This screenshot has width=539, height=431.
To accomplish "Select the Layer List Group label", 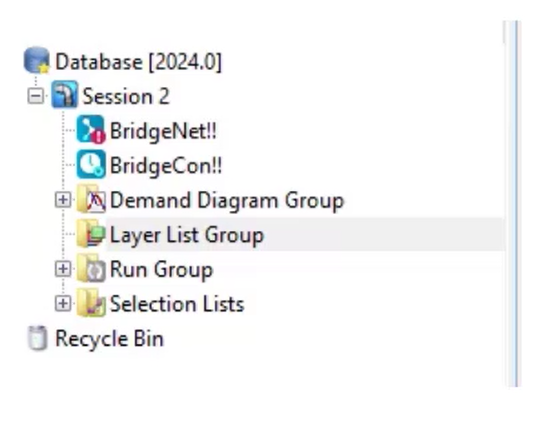I will coord(187,235).
